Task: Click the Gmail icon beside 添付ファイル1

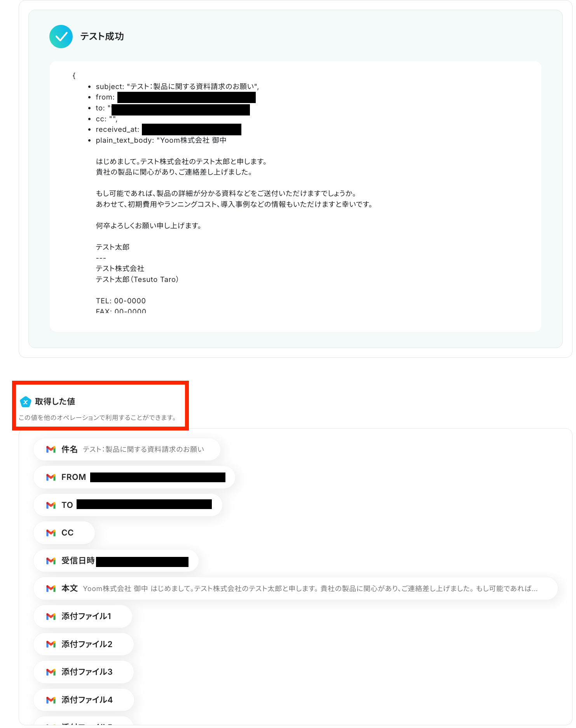Action: pyautogui.click(x=51, y=616)
